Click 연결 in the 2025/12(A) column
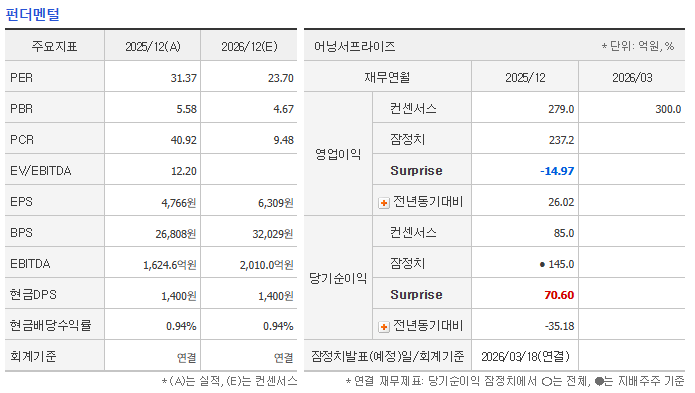 (x=186, y=358)
